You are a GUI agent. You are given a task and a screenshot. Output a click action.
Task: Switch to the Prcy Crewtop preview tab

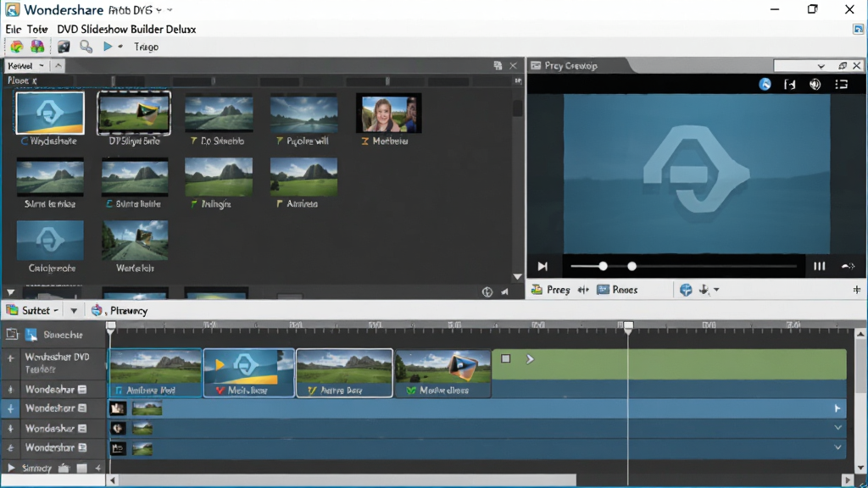[x=570, y=66]
